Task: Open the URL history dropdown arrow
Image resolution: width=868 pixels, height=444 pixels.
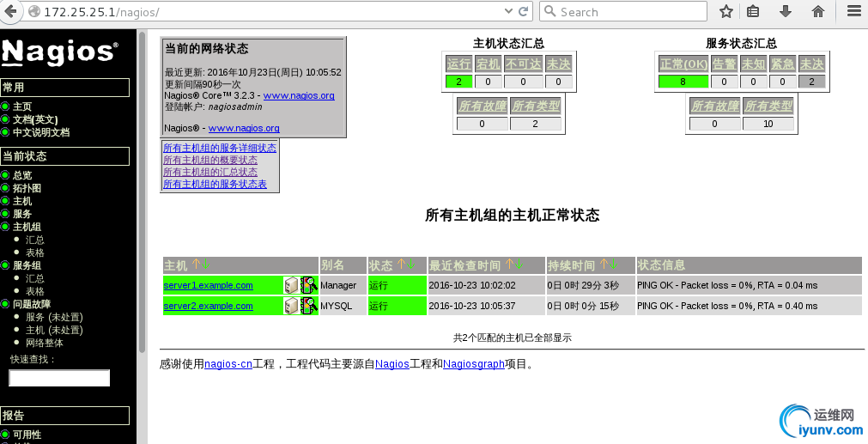Action: click(x=509, y=11)
